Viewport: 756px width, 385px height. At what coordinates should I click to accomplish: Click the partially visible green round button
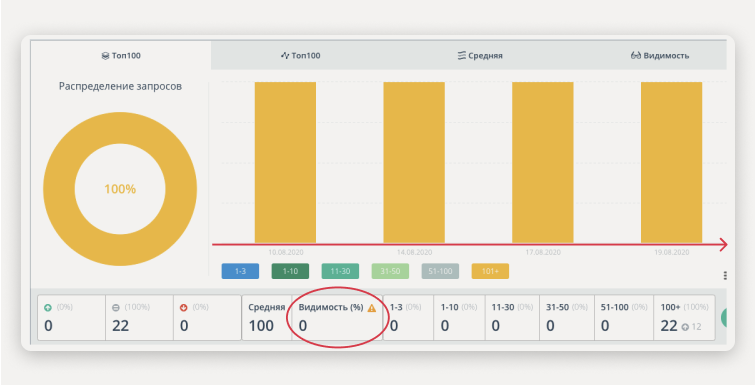click(x=724, y=318)
